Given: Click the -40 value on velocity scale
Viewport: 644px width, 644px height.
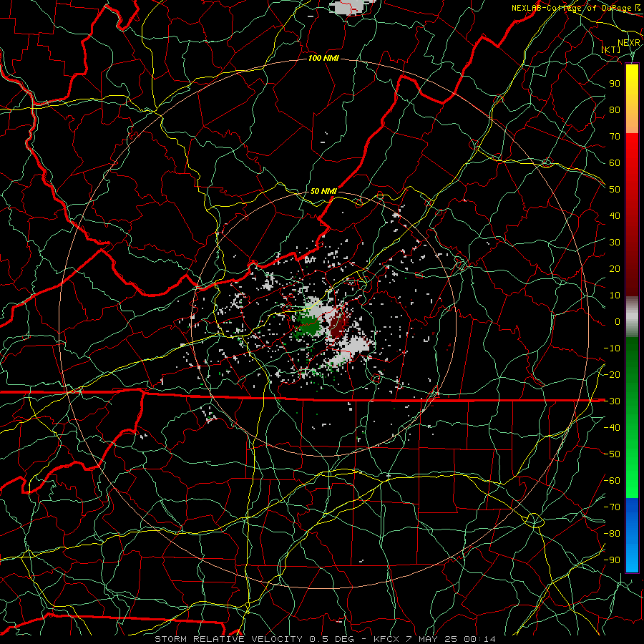Looking at the screenshot, I should pos(612,428).
